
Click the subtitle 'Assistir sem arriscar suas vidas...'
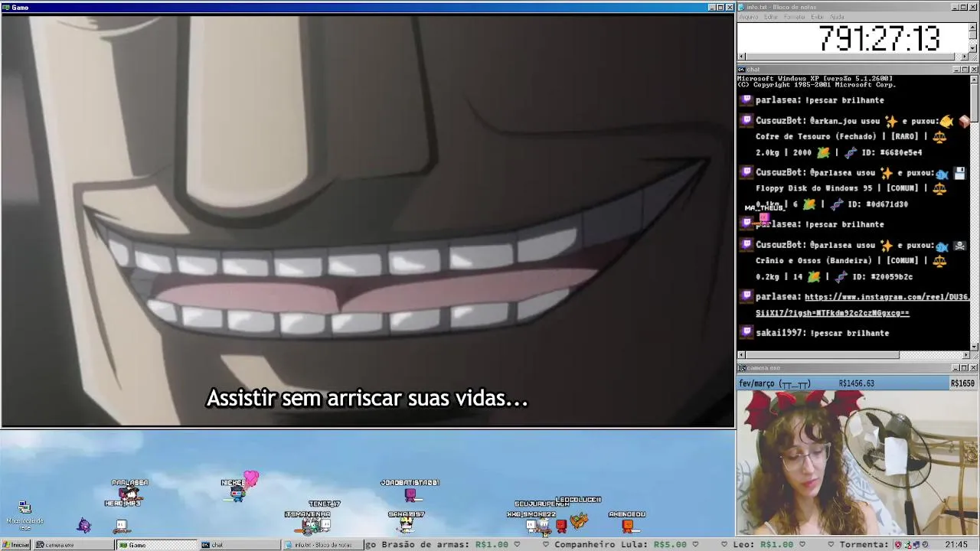367,399
